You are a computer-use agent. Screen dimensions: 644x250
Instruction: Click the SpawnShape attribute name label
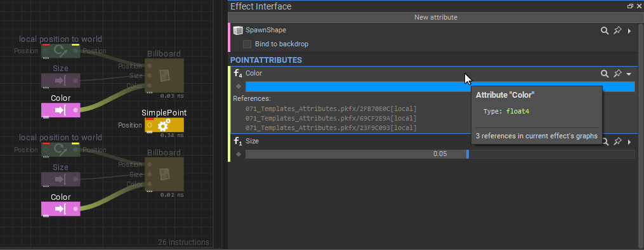tap(266, 30)
